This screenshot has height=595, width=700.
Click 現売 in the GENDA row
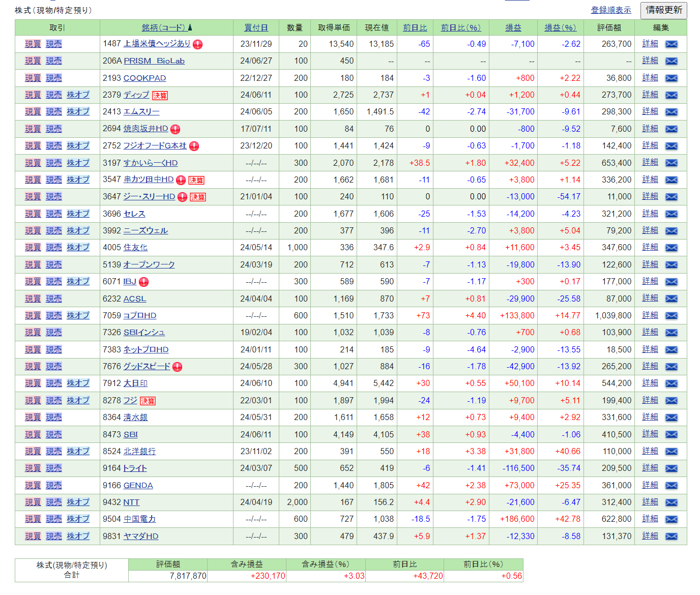53,485
